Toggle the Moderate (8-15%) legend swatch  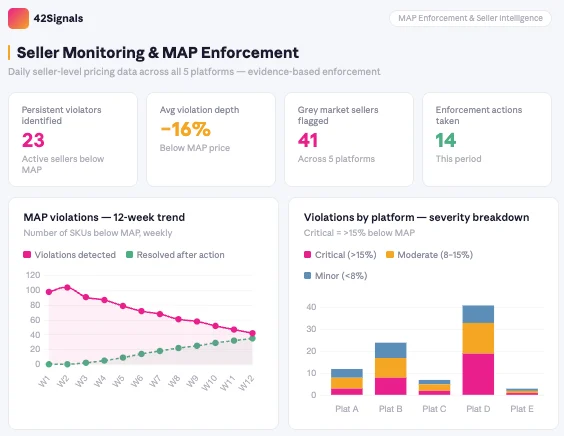390,255
